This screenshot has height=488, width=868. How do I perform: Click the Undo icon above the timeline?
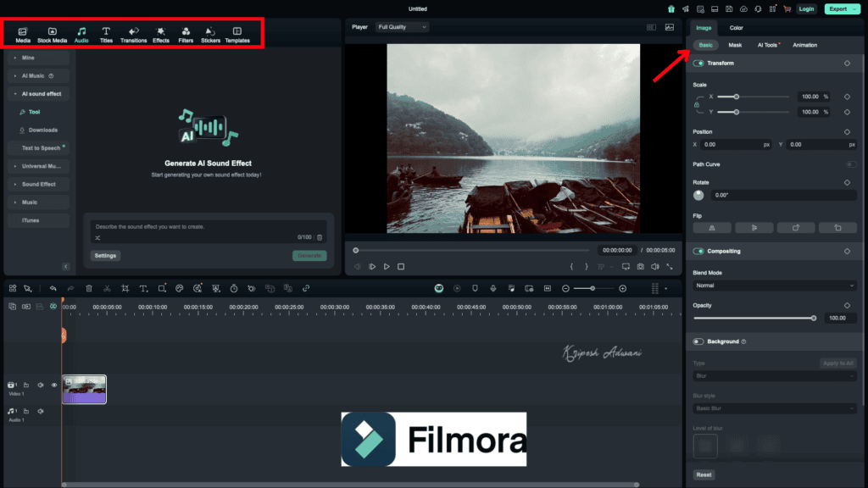(x=53, y=288)
